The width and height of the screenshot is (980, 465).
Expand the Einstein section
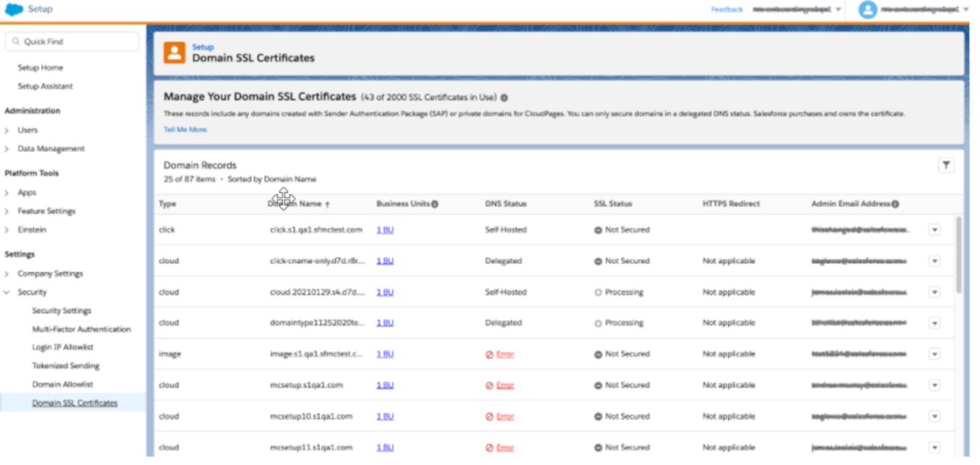[x=7, y=230]
